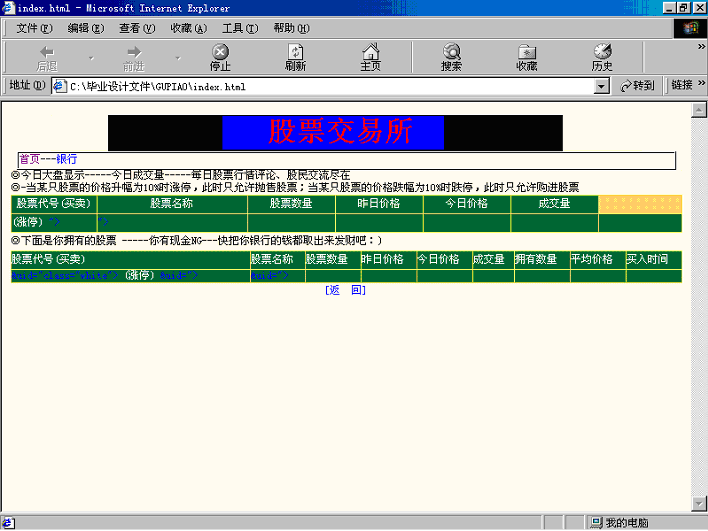Click the Forward (前进) toolbar icon

[x=133, y=56]
